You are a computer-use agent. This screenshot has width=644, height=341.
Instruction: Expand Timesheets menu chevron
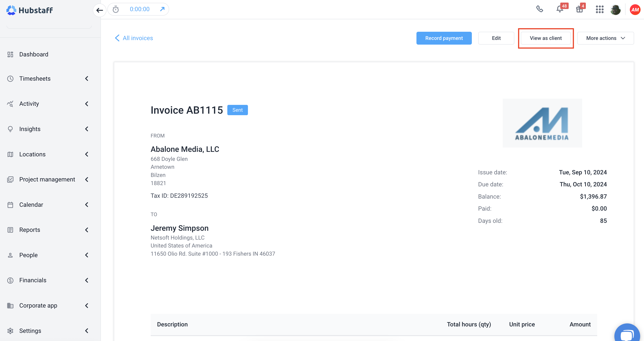point(87,78)
